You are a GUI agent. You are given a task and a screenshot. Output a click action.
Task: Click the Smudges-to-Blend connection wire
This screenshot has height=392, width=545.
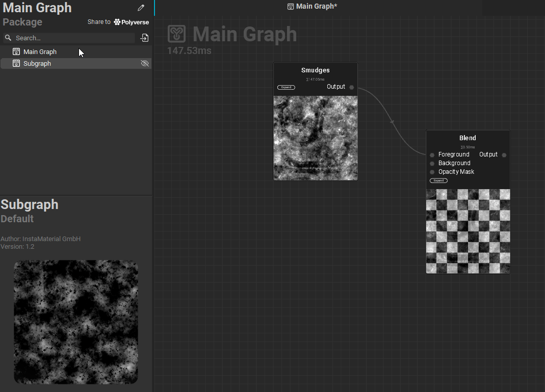click(392, 122)
